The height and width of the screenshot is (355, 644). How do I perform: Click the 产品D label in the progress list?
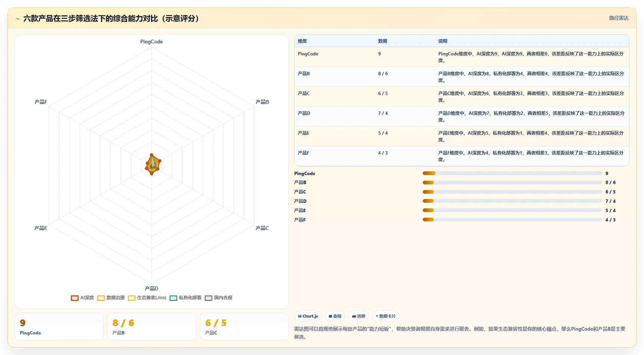(x=300, y=201)
